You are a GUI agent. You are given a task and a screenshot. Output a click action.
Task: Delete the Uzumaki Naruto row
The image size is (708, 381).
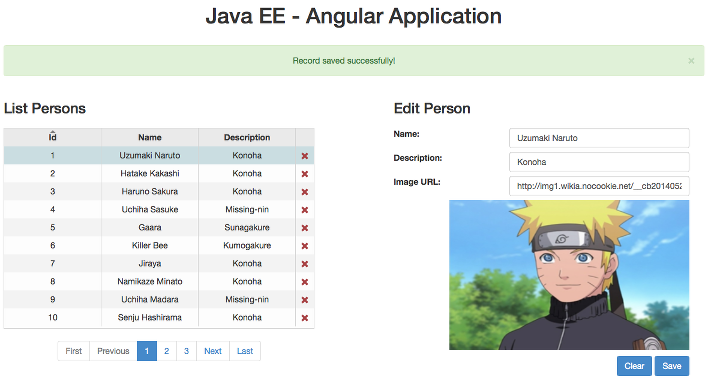(x=305, y=156)
